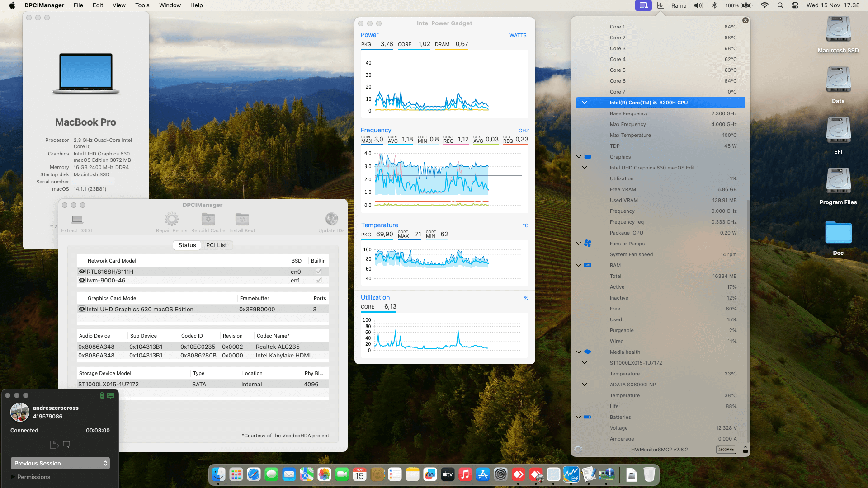Collapse the Intel Core i5-8300H CPU group
868x488 pixels.
pyautogui.click(x=585, y=103)
